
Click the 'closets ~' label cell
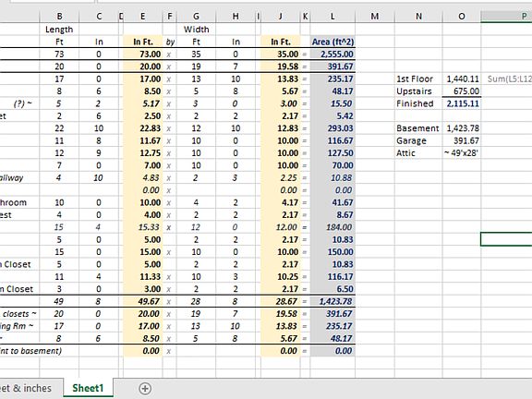pos(19,314)
